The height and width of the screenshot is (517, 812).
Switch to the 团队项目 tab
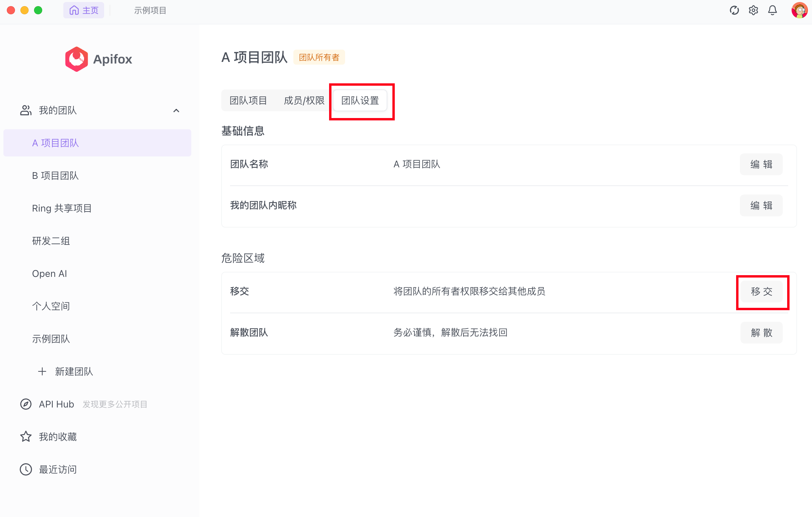tap(248, 101)
